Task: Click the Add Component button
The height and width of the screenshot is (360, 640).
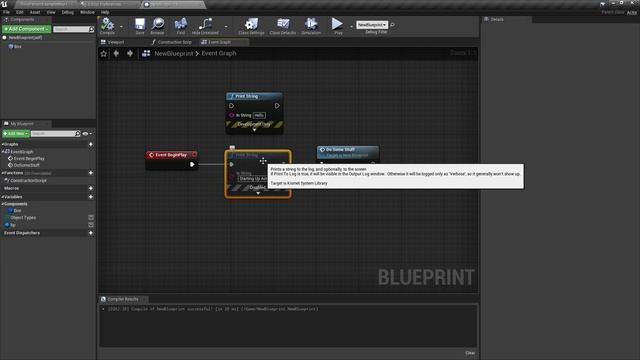Action: pos(27,29)
